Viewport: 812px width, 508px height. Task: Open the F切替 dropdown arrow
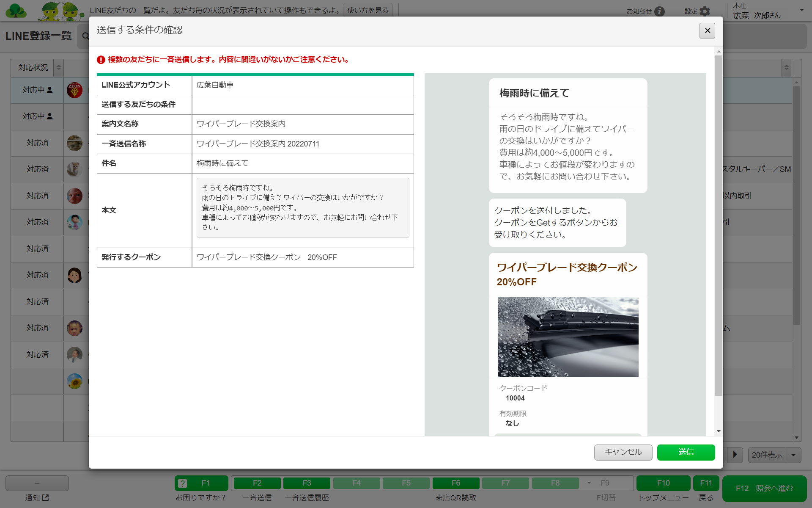coord(589,483)
